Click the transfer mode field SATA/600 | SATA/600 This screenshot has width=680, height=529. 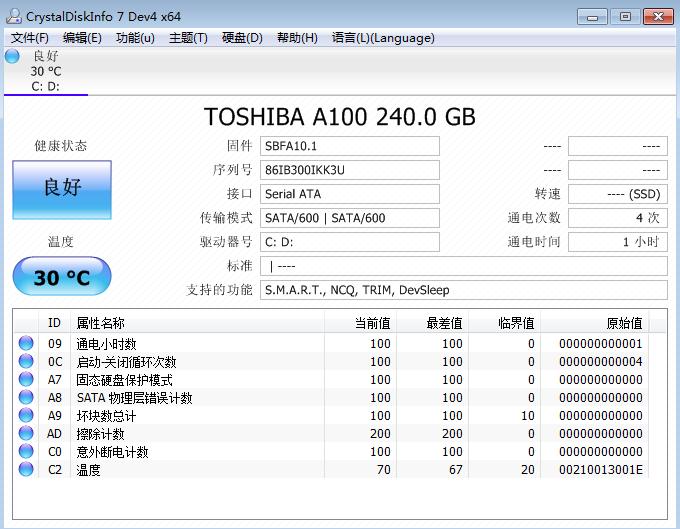350,218
